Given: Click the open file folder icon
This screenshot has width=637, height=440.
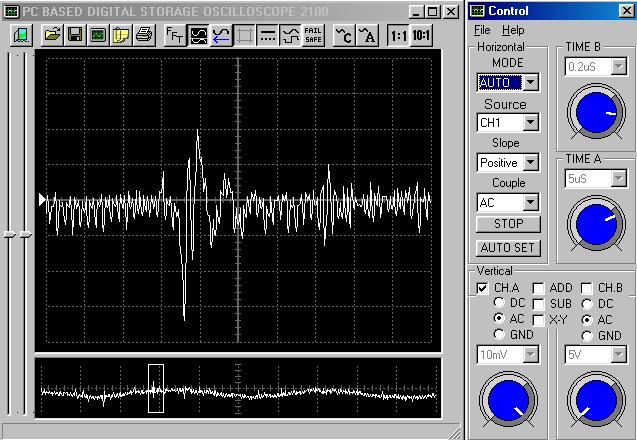Looking at the screenshot, I should tap(50, 35).
